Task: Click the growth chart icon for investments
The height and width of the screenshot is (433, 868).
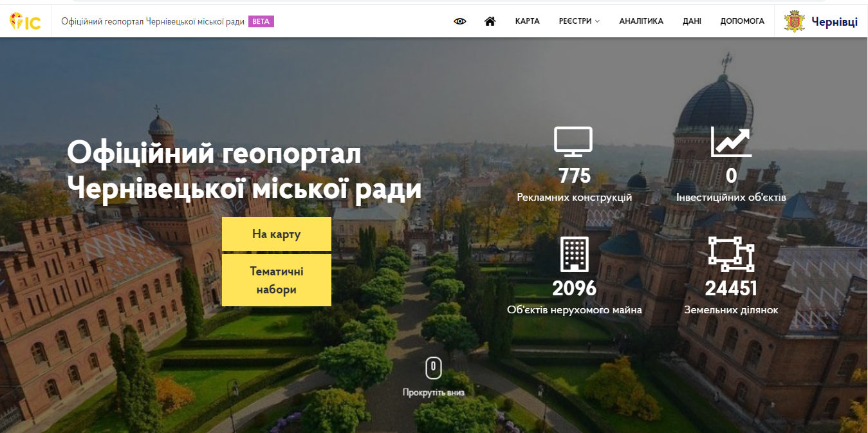Action: tap(731, 142)
